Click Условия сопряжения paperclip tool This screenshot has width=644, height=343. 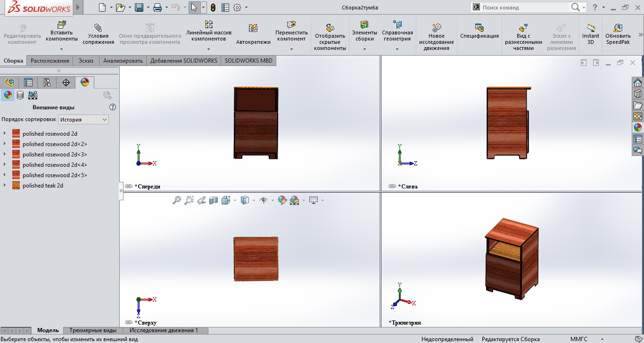tap(98, 34)
